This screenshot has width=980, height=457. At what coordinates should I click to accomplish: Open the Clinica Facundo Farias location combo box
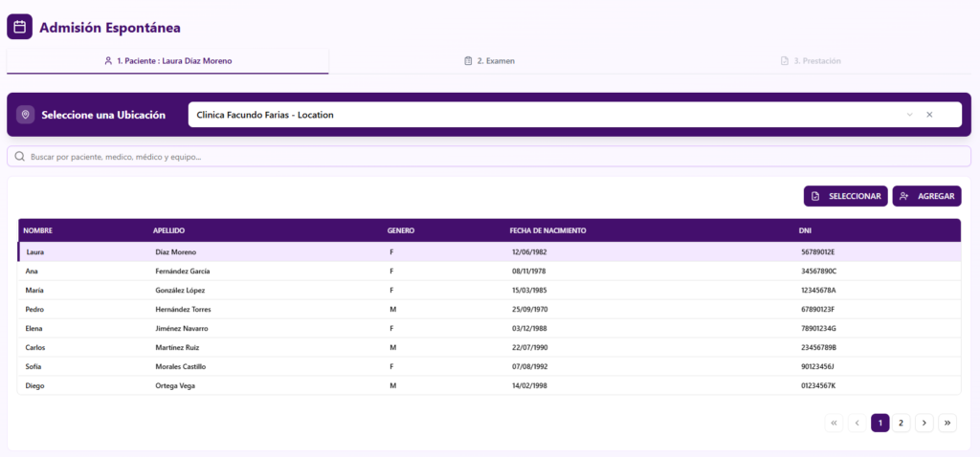pyautogui.click(x=546, y=115)
